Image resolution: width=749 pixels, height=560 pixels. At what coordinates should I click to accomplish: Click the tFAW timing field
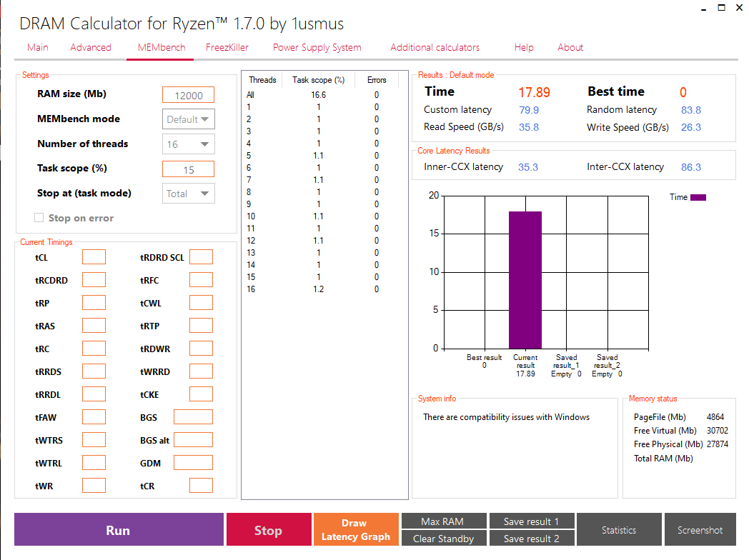coord(94,416)
